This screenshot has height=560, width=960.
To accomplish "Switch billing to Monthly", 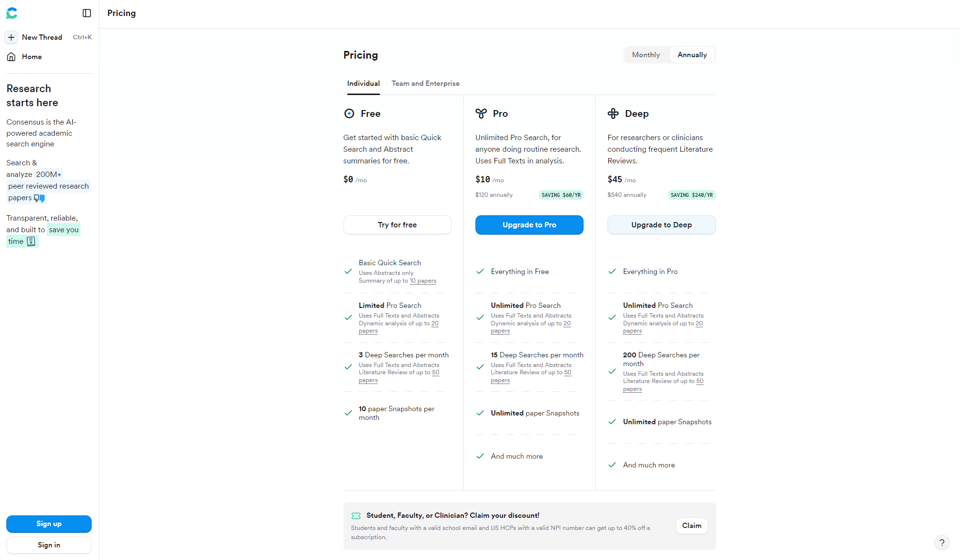I will pyautogui.click(x=646, y=55).
